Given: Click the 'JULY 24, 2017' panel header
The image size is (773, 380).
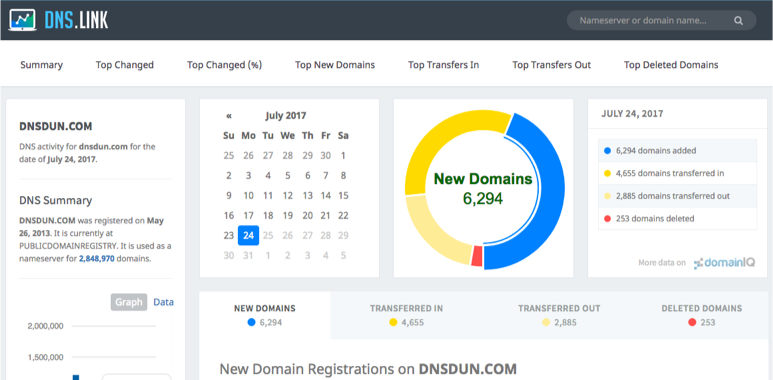Looking at the screenshot, I should click(632, 114).
